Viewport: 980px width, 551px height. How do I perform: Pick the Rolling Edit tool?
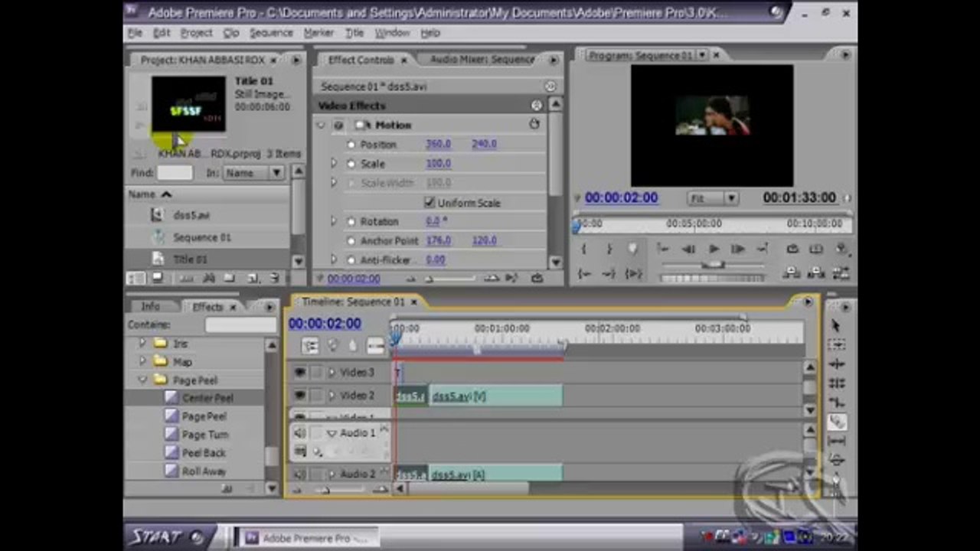[x=836, y=383]
